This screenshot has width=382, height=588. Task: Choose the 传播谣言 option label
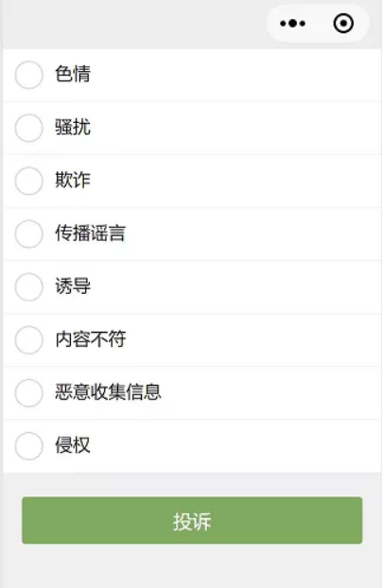tap(91, 233)
